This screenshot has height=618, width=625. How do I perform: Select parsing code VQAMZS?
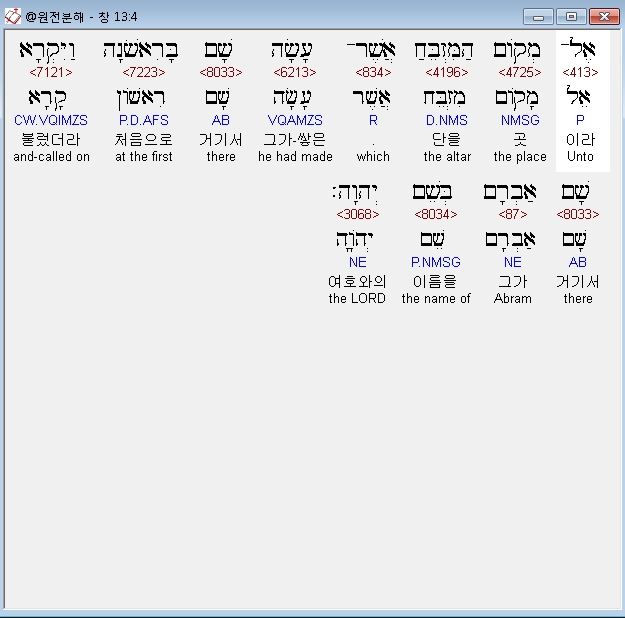(x=295, y=120)
